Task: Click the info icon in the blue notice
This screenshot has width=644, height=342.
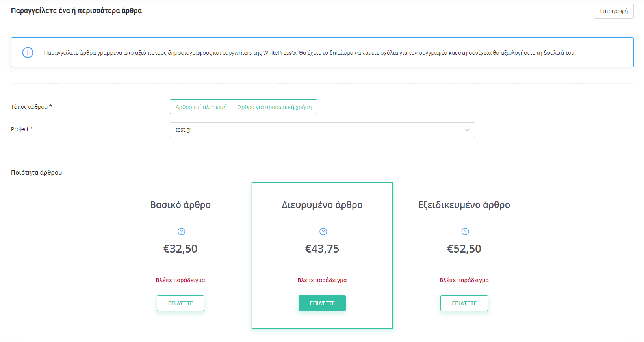Action: [x=28, y=52]
